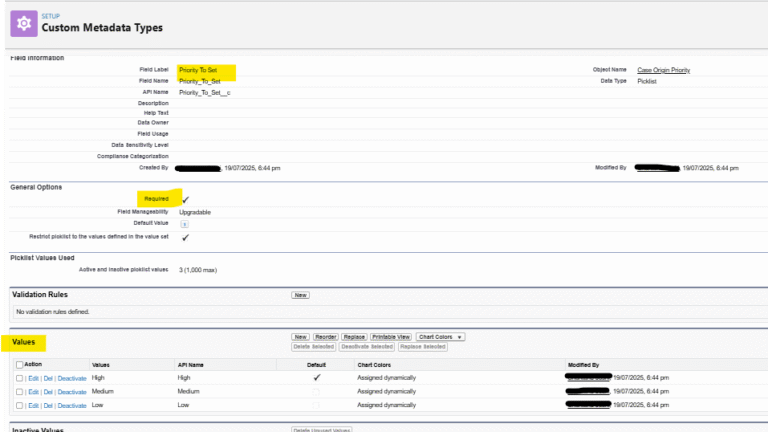768x432 pixels.
Task: Select the Low value row checkbox
Action: [x=20, y=406]
